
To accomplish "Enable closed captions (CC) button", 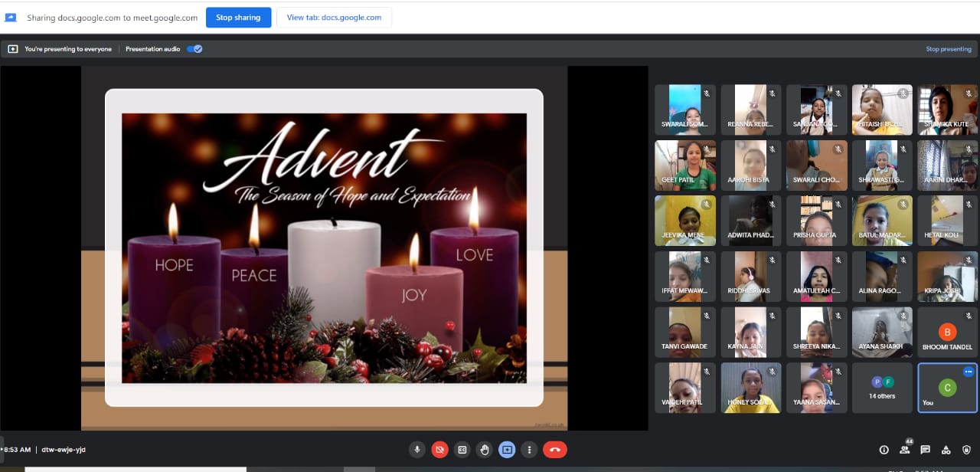I will coord(462,450).
